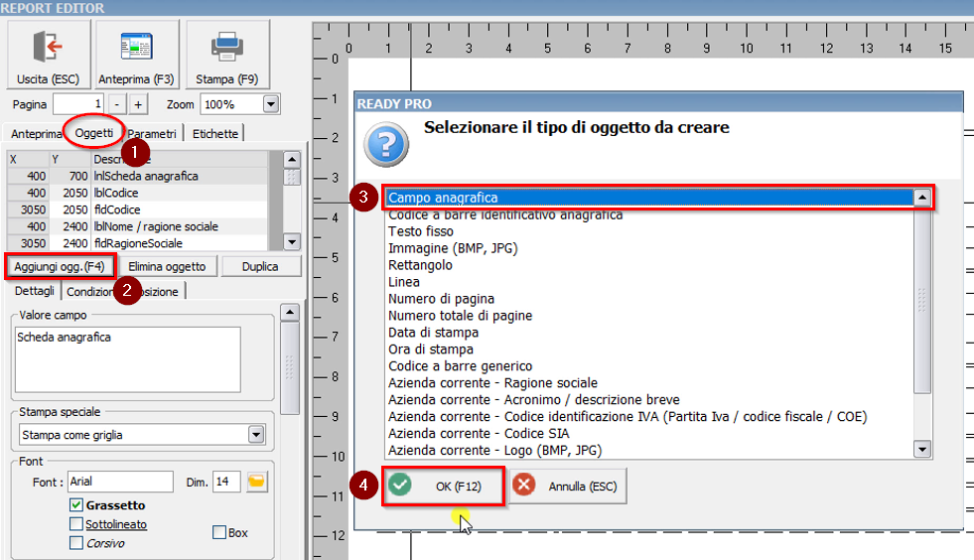This screenshot has width=974, height=560.
Task: Open Anteprima (F3) preview
Action: 136,48
